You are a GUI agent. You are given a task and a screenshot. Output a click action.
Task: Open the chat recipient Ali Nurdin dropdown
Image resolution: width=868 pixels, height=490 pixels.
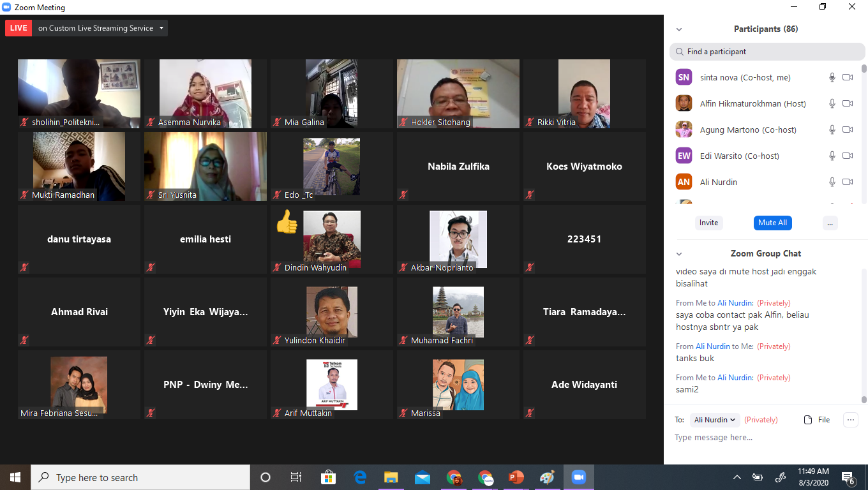(x=715, y=420)
